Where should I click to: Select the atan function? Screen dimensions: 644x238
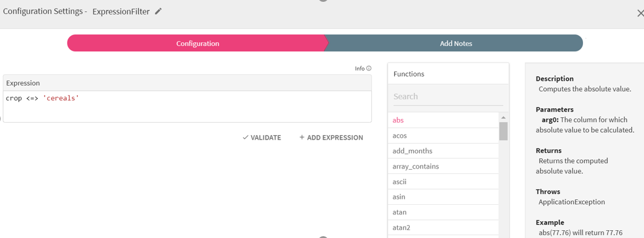pyautogui.click(x=444, y=213)
